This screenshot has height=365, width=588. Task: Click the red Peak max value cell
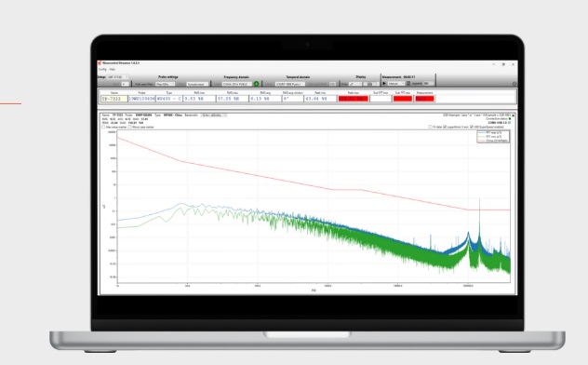click(353, 99)
